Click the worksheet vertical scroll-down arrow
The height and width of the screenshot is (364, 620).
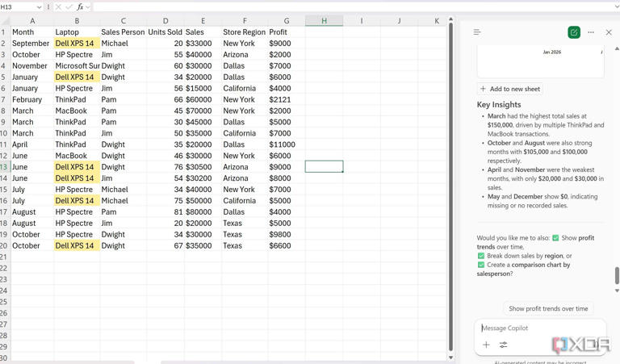point(450,358)
